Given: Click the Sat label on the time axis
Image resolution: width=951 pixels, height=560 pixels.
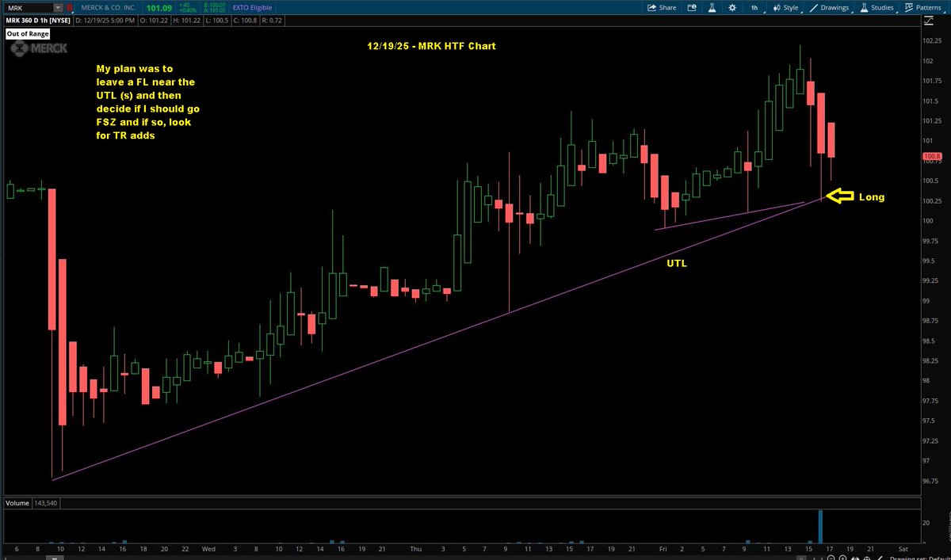Looking at the screenshot, I should pyautogui.click(x=903, y=548).
